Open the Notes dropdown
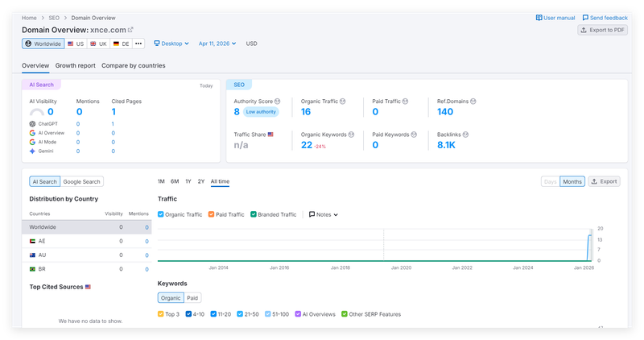Image resolution: width=644 pixels, height=340 pixels. tap(324, 214)
